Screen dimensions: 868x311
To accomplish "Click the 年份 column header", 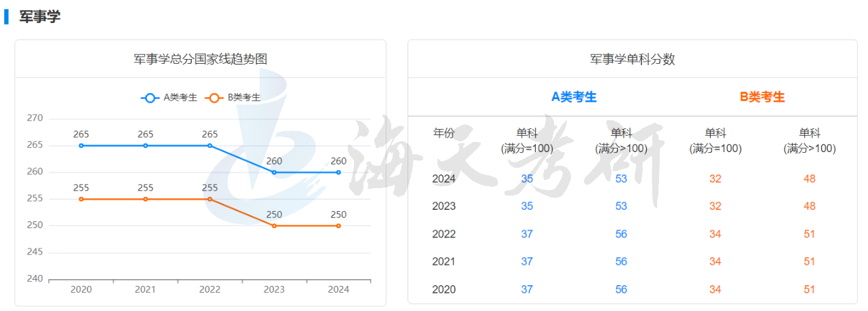I will (x=444, y=133).
